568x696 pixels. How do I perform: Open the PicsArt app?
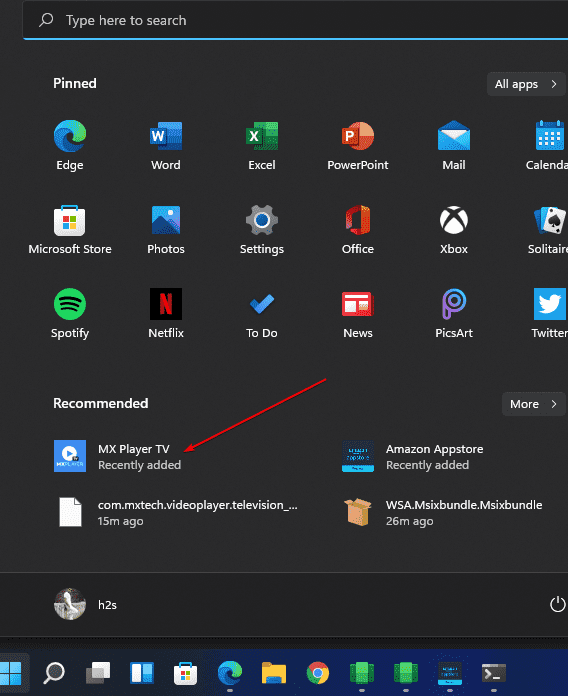[454, 313]
